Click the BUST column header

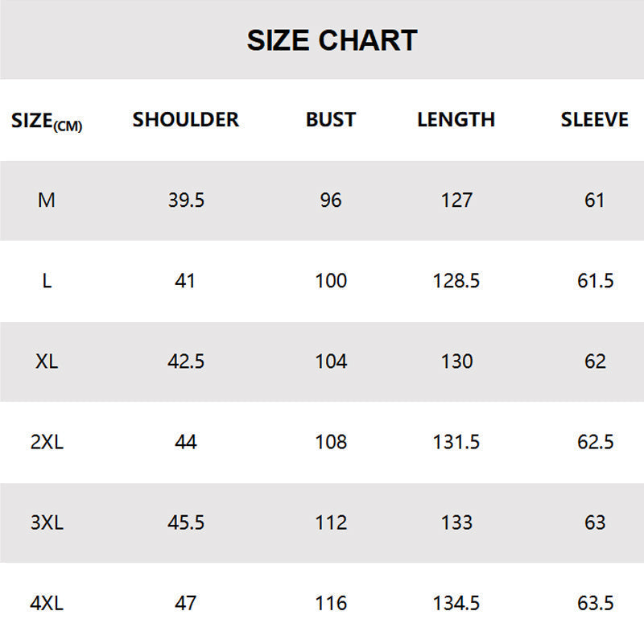tap(330, 120)
